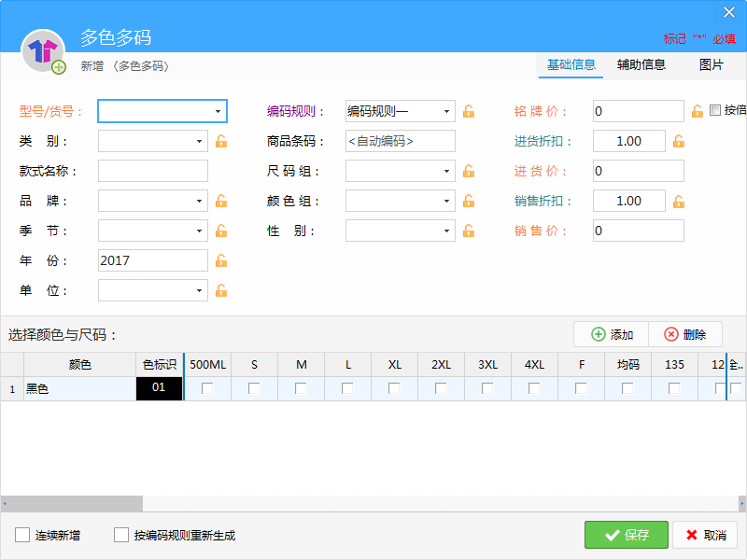Click the lock icon beside 尺码组
The image size is (747, 560).
tap(469, 171)
